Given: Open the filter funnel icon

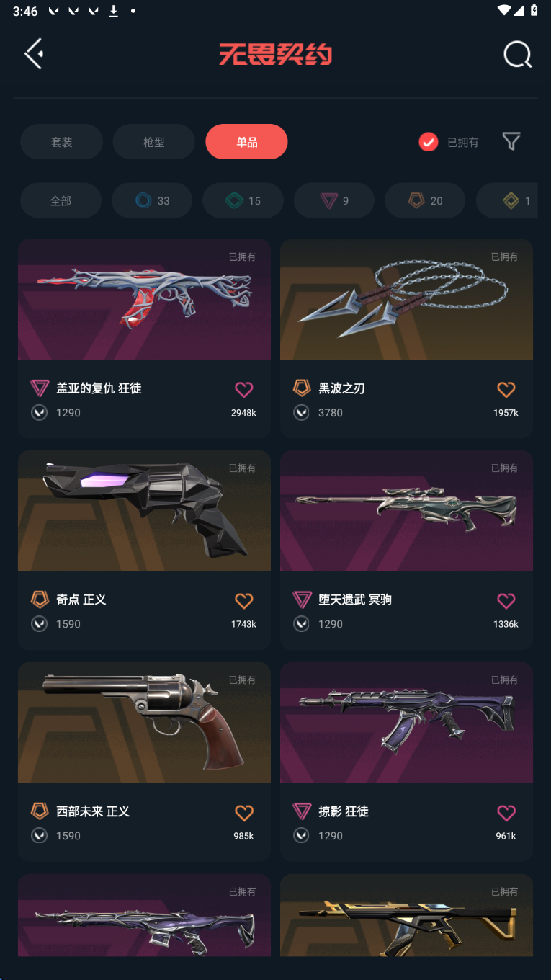Looking at the screenshot, I should click(511, 141).
